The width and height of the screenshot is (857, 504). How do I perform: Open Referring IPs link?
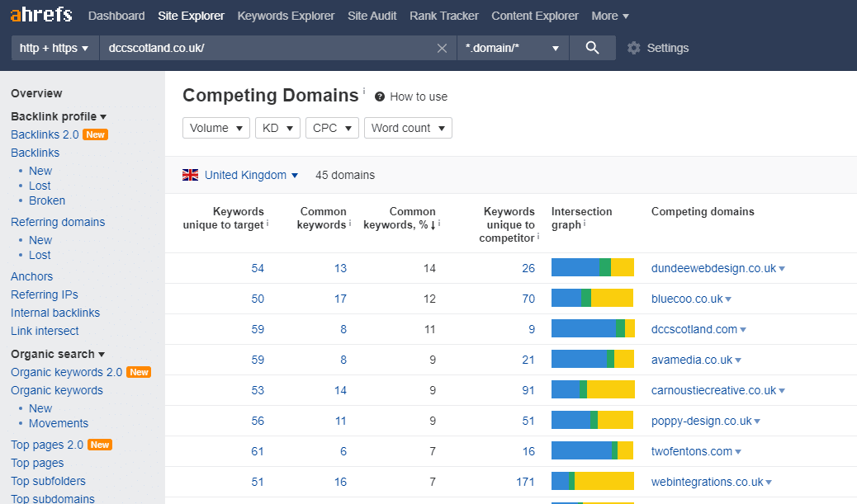(x=45, y=294)
